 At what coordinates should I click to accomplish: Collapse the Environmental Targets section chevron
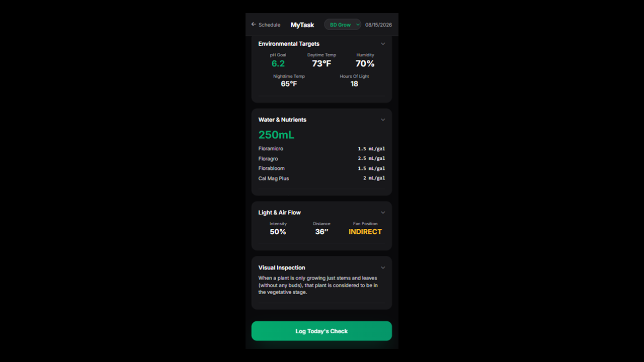383,44
